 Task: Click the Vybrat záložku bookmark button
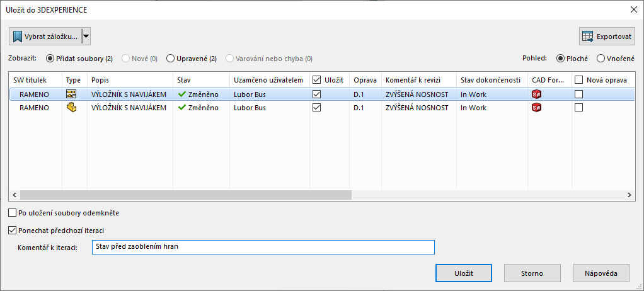[45, 37]
